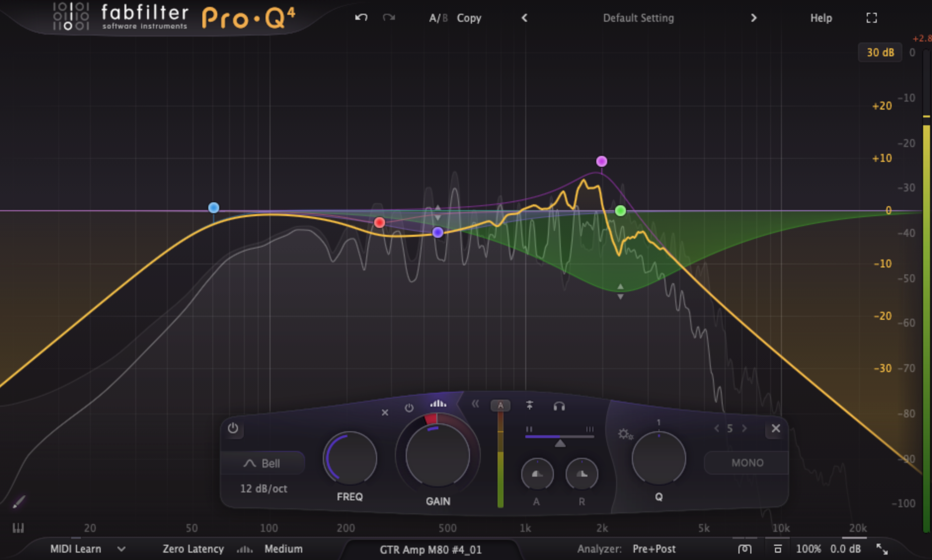Open the 12 dB/oct slope dropdown
This screenshot has height=560, width=932.
tap(264, 488)
